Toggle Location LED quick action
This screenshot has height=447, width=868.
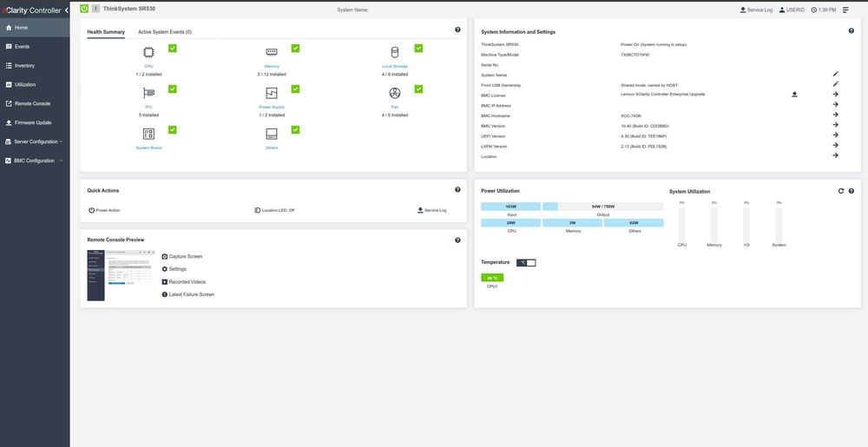click(x=274, y=210)
